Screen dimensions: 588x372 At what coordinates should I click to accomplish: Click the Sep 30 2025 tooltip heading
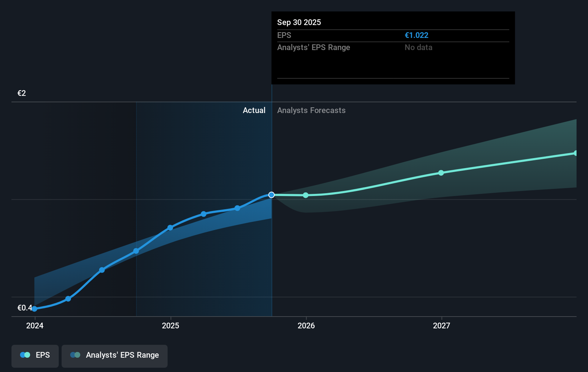pos(299,22)
